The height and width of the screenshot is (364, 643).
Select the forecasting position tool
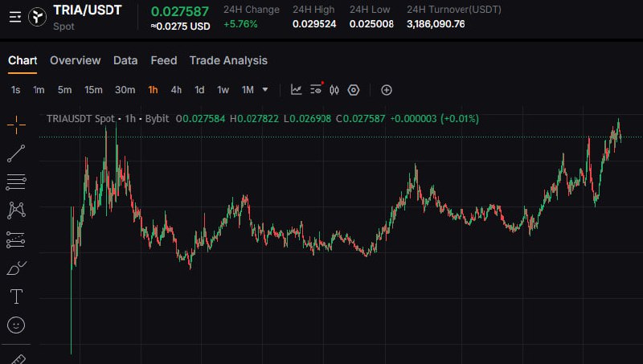coord(16,239)
